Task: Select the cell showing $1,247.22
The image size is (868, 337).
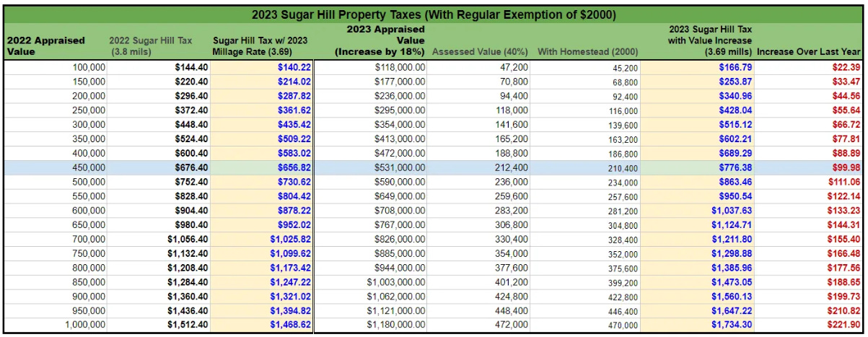Action: click(x=261, y=281)
